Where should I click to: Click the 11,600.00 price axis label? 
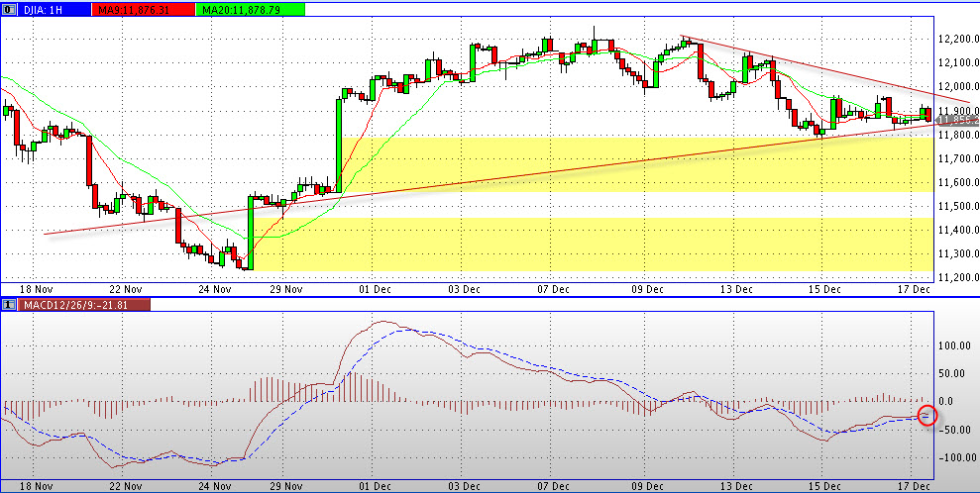pyautogui.click(x=957, y=181)
